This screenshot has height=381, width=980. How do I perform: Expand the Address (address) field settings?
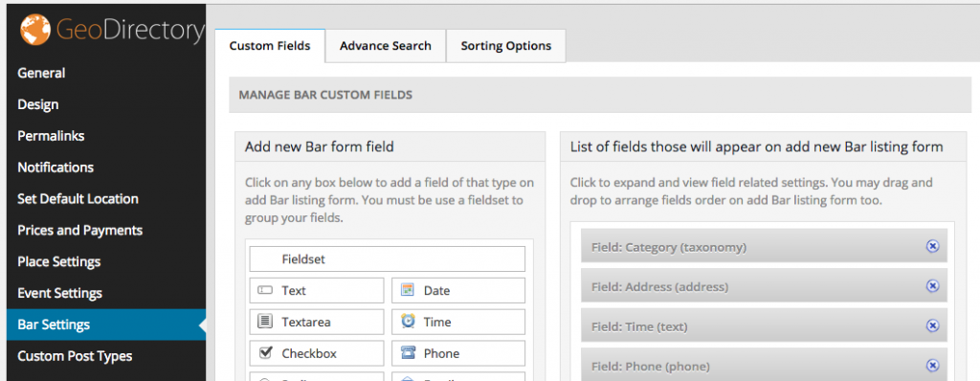(x=764, y=286)
